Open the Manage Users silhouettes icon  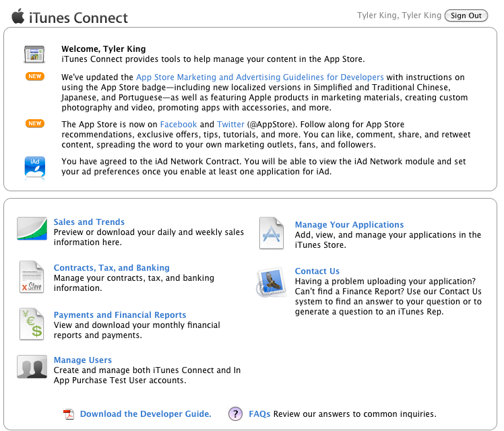coord(32,367)
